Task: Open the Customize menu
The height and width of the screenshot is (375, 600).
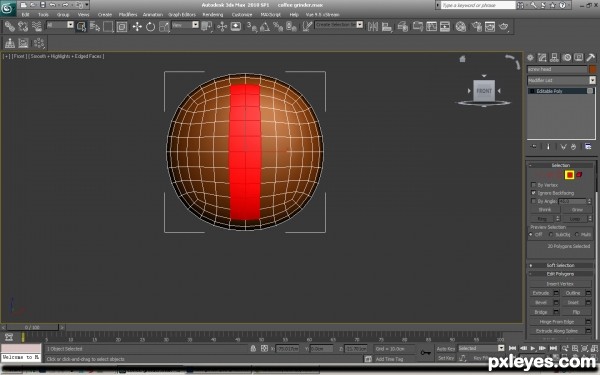Action: (x=242, y=15)
